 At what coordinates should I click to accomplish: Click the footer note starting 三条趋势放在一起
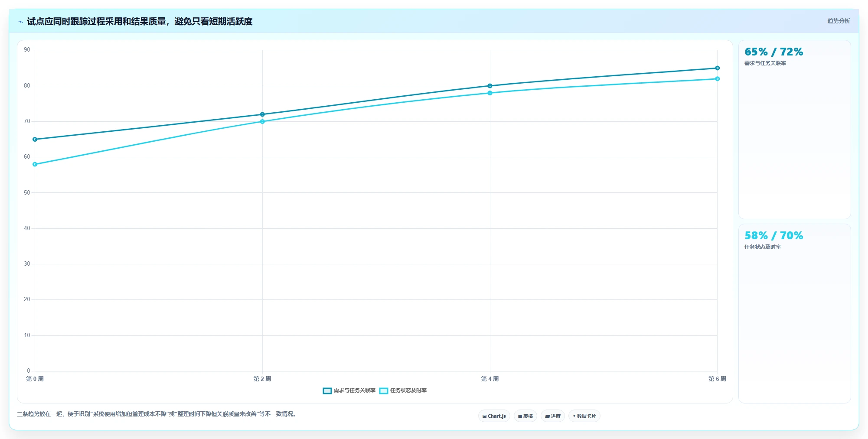pos(157,414)
